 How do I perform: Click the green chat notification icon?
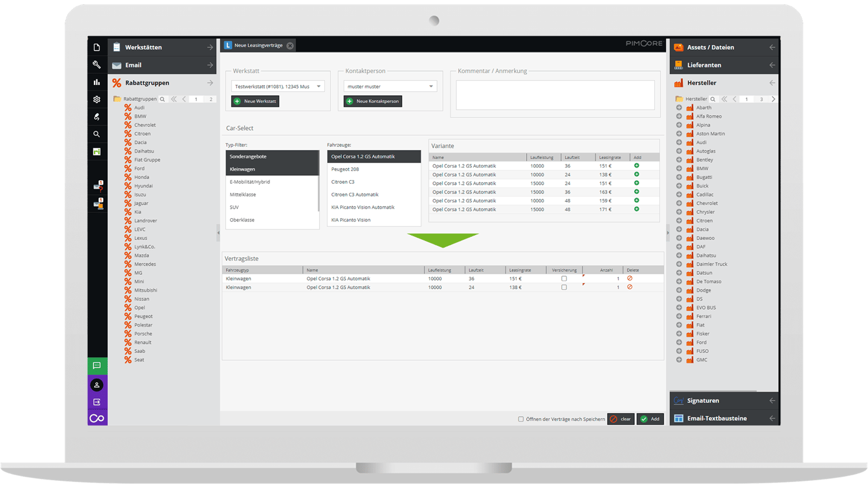(97, 366)
